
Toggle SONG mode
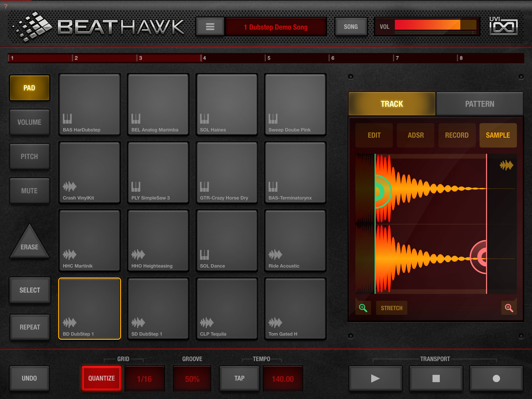pos(351,26)
